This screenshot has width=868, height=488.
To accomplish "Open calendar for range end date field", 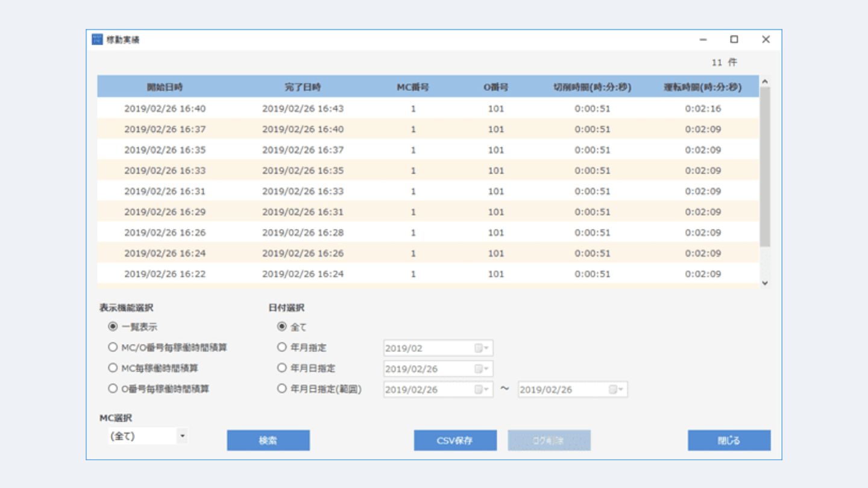I will pos(616,390).
